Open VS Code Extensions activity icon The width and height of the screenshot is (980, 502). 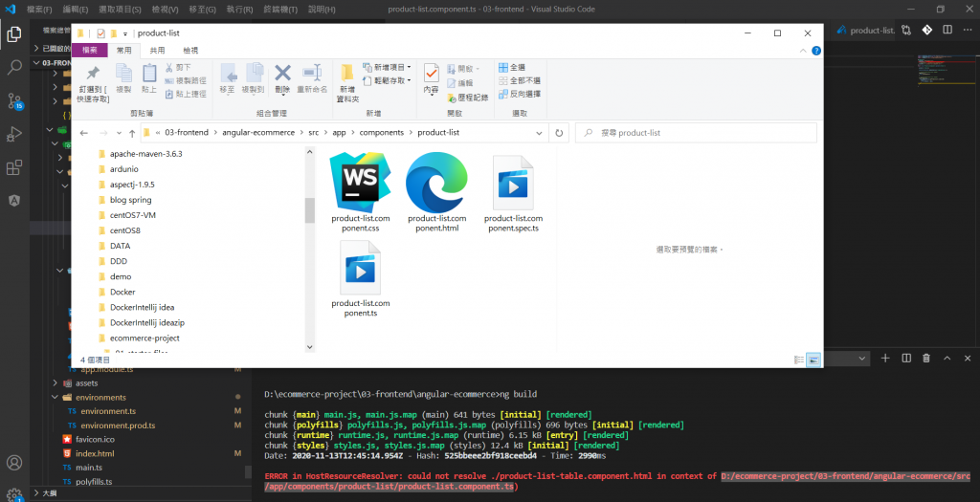click(13, 167)
